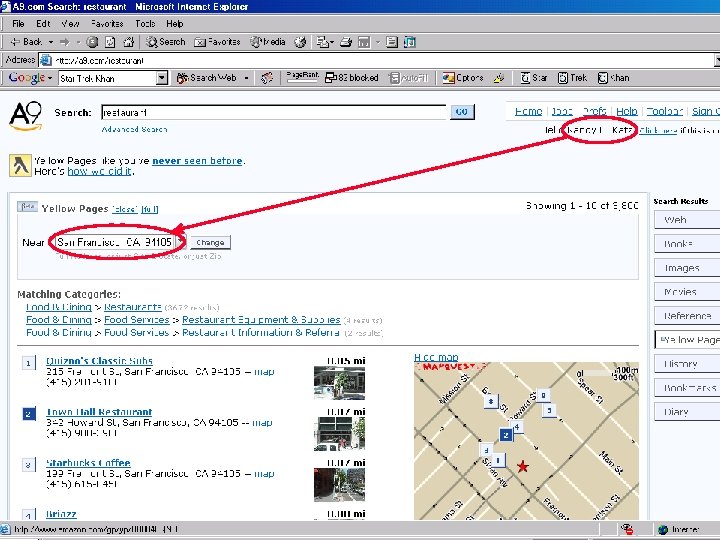Click the Star word-find button

point(534,78)
